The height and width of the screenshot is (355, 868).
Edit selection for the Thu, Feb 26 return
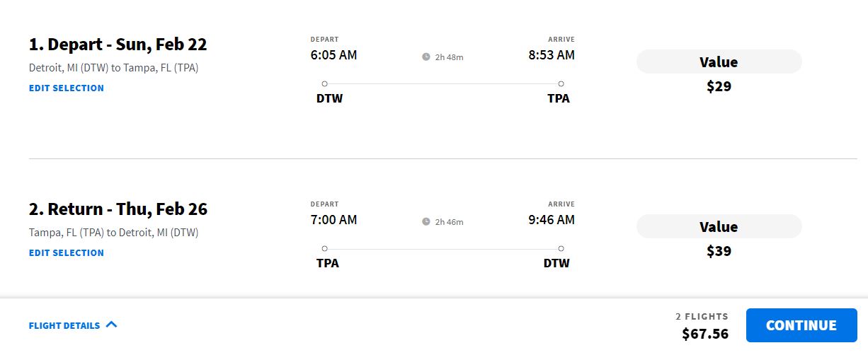tap(67, 253)
